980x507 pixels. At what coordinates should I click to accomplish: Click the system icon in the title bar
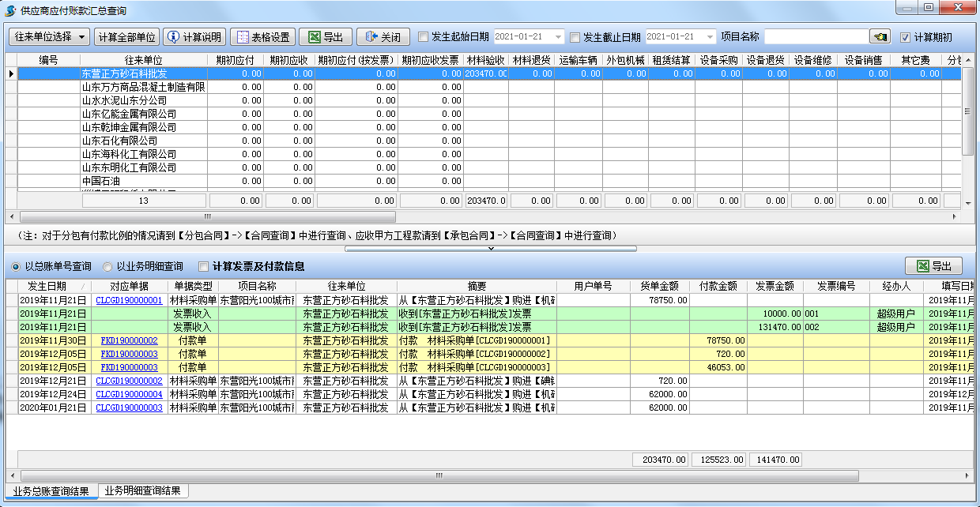click(8, 8)
